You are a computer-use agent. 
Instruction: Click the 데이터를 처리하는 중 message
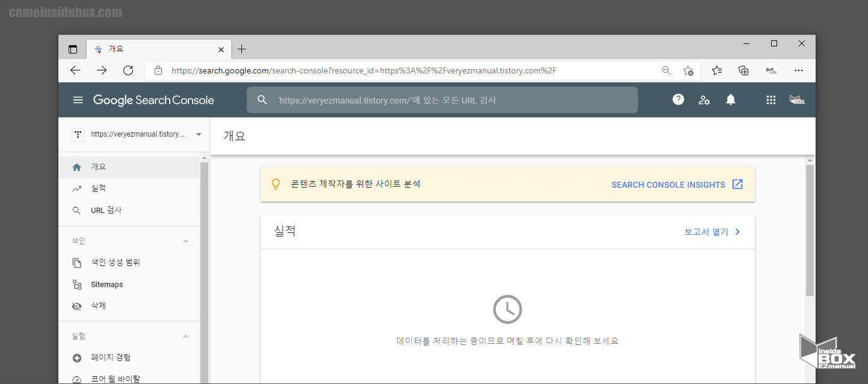click(507, 341)
